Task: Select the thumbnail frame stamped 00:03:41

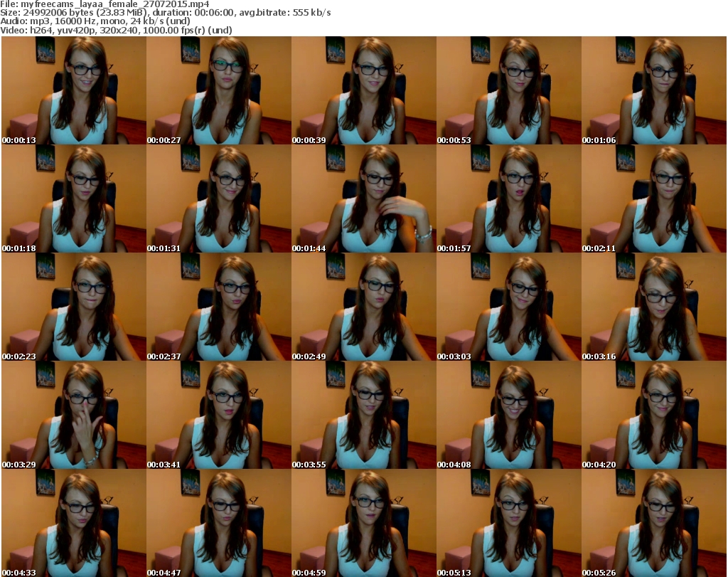Action: (219, 415)
